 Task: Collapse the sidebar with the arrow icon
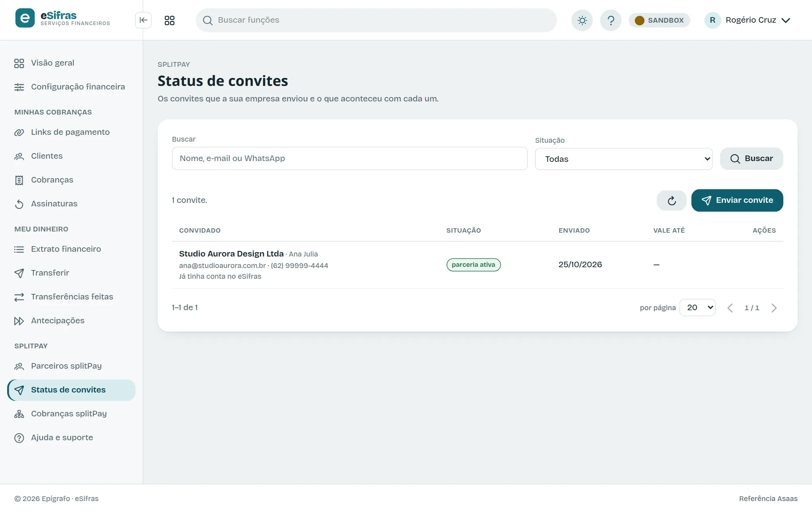143,20
